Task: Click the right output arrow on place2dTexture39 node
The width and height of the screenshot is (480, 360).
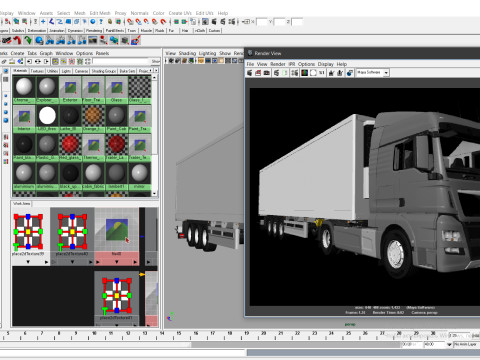Action: (46, 262)
